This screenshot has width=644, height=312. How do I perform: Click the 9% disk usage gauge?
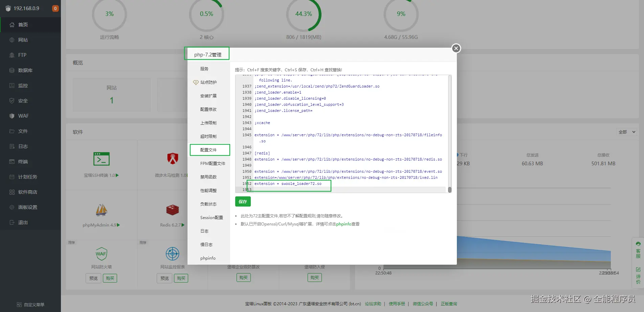pos(401,14)
